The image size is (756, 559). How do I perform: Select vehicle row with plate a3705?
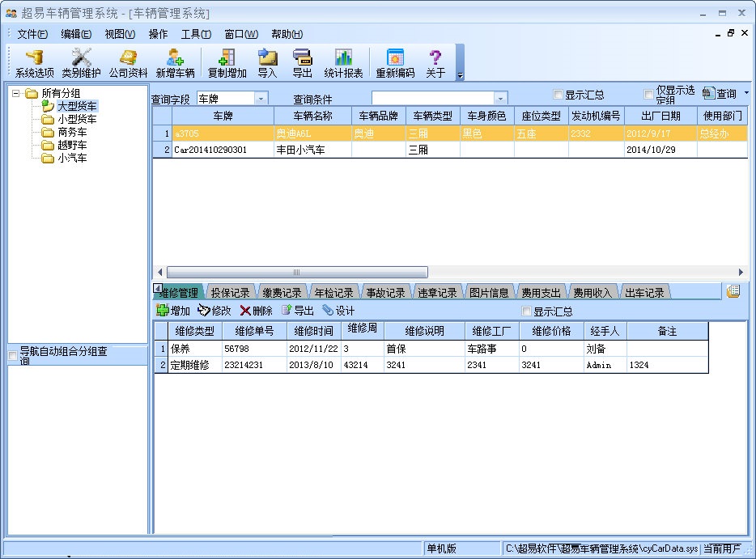click(450, 133)
